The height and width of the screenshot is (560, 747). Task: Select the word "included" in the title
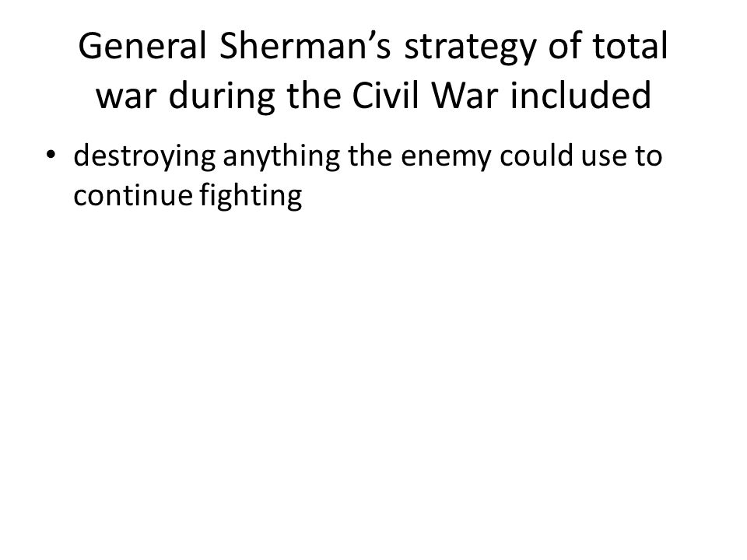(580, 95)
